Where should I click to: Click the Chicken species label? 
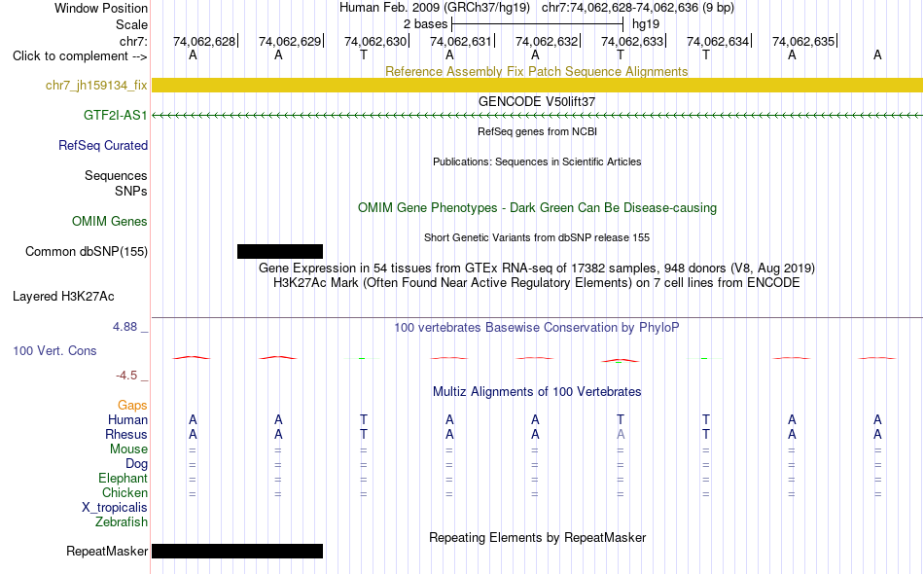pyautogui.click(x=124, y=492)
